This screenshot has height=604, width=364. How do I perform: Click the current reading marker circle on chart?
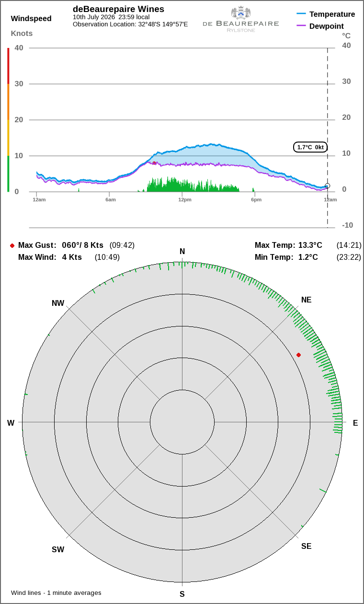coord(328,186)
